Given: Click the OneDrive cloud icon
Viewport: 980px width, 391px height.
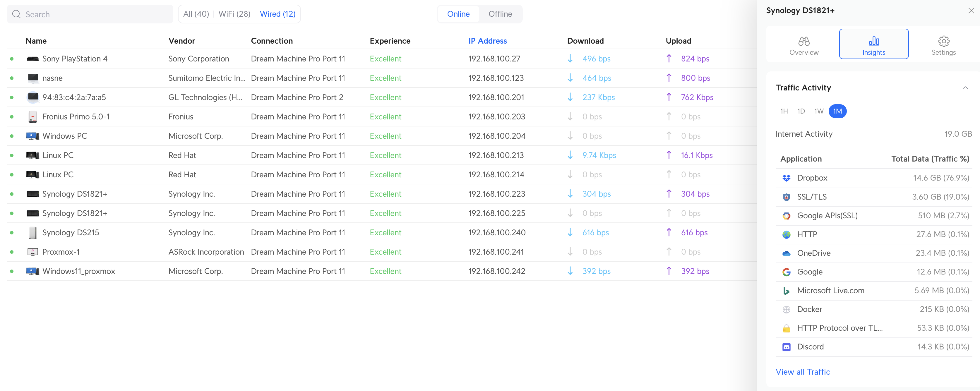Looking at the screenshot, I should click(x=786, y=253).
